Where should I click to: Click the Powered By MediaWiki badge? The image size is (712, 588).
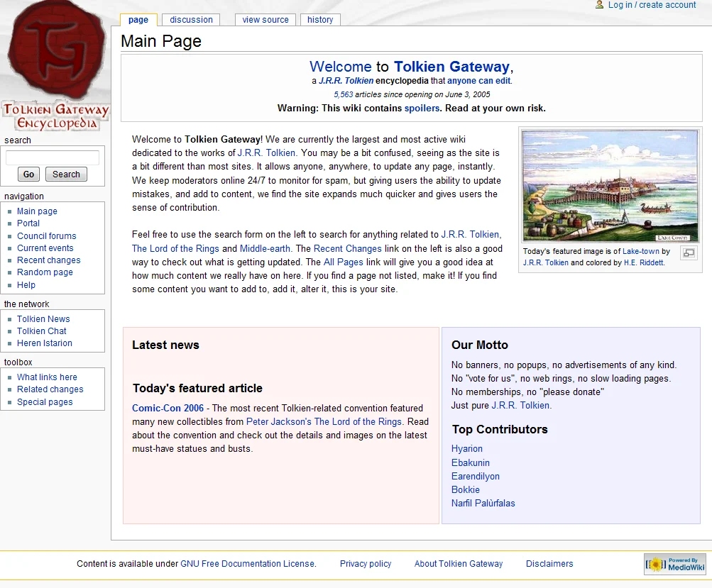point(675,564)
